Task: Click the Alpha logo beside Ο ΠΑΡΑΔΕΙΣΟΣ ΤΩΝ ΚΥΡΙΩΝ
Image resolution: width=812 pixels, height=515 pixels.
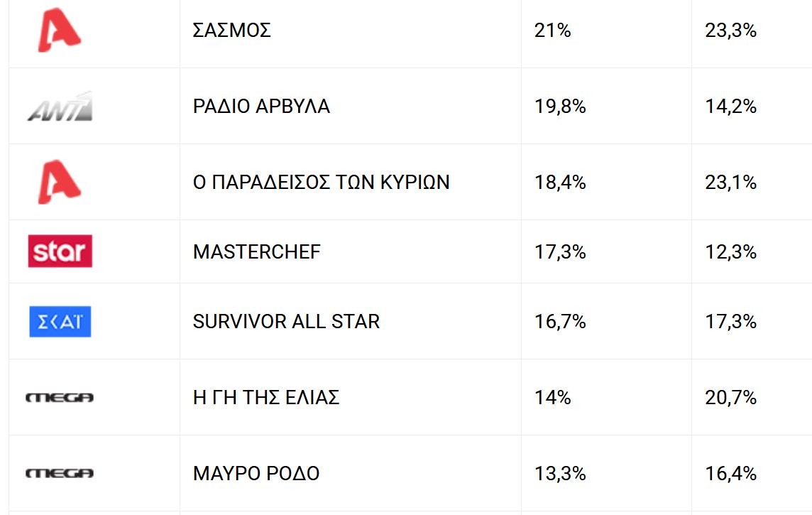Action: 60,182
